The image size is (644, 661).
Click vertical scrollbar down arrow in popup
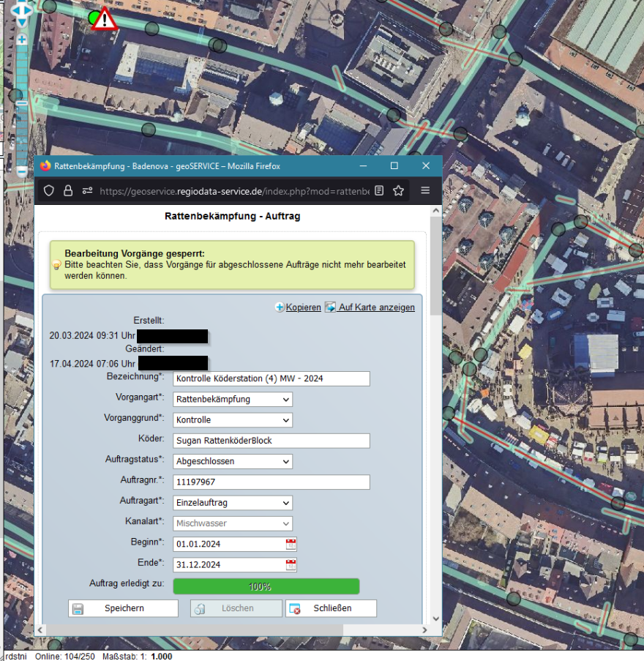coord(436,619)
